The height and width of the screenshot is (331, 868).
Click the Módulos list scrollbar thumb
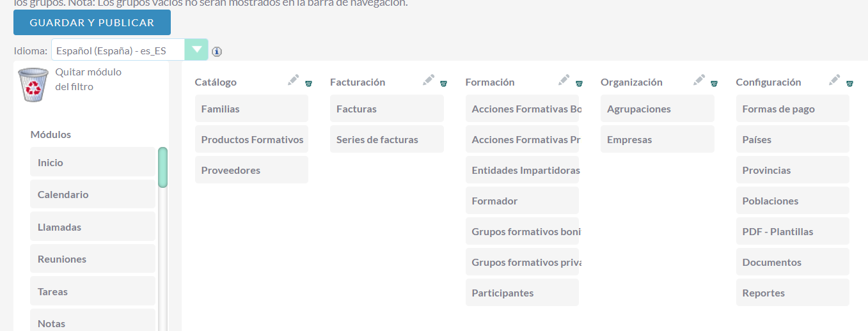(162, 167)
